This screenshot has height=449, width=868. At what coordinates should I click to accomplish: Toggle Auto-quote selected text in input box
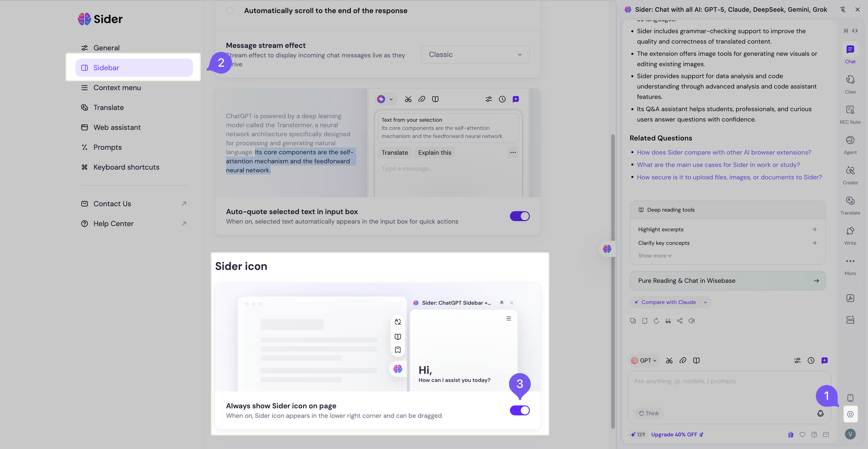point(520,216)
